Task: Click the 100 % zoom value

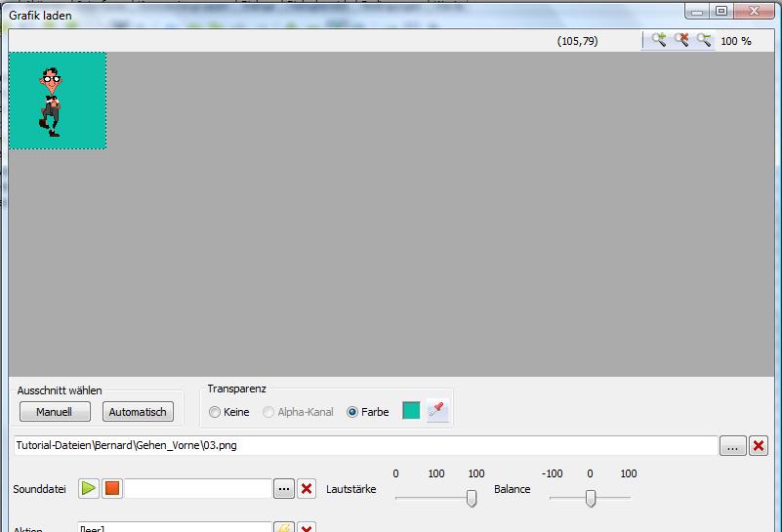Action: pyautogui.click(x=736, y=41)
